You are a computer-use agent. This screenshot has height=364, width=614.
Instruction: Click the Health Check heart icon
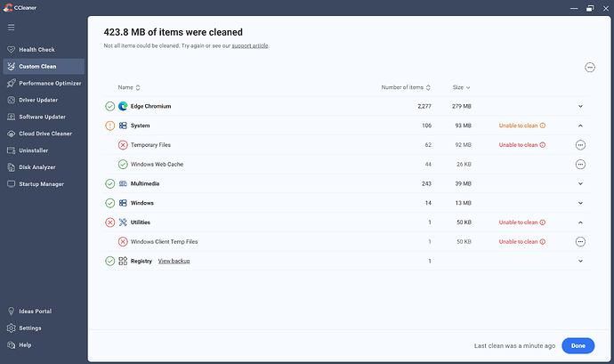(11, 50)
